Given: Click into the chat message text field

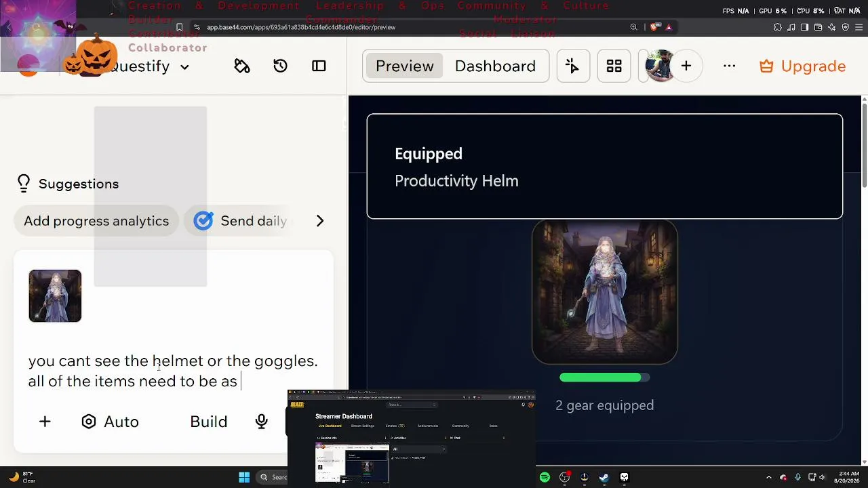Looking at the screenshot, I should point(173,371).
